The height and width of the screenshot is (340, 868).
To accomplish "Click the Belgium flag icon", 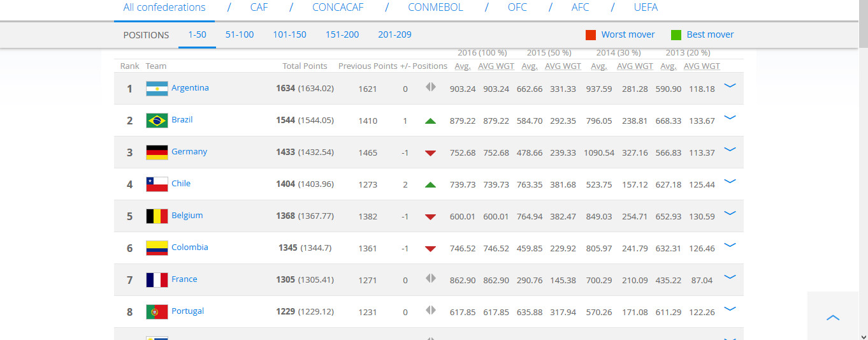I will (x=157, y=216).
